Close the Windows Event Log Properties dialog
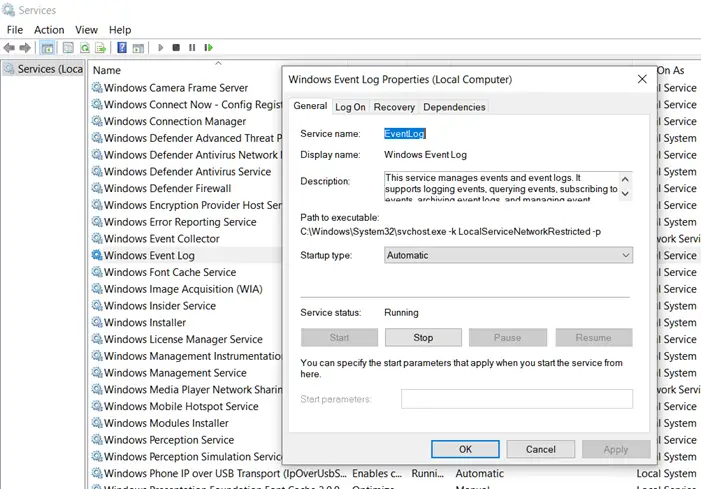 pos(642,79)
